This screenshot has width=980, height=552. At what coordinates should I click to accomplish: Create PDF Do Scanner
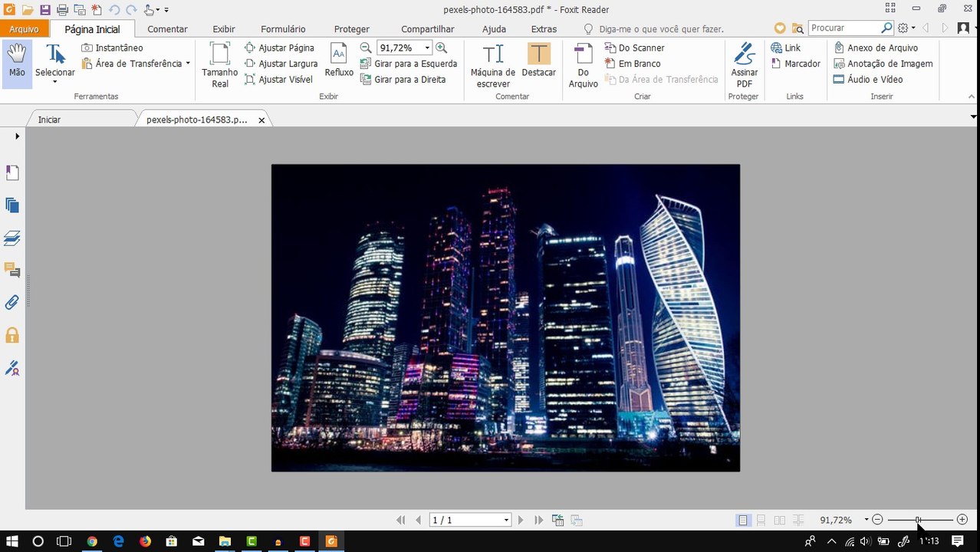[634, 48]
